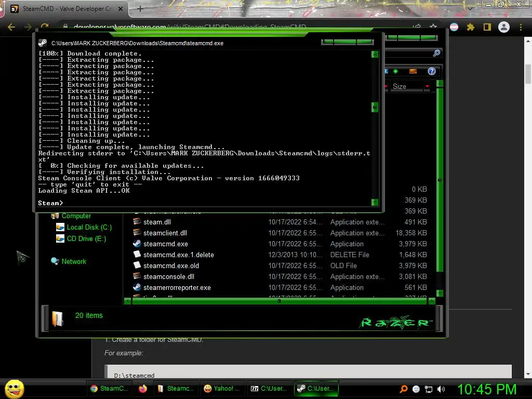Click the 20 items folder icon
The width and height of the screenshot is (532, 399).
[58, 318]
